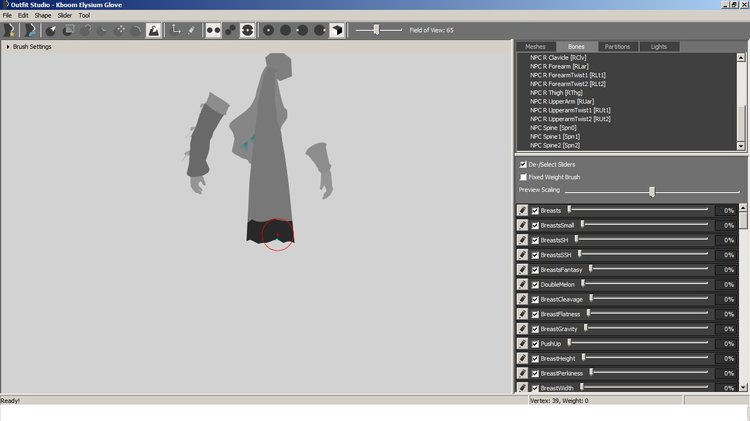Viewport: 750px width, 421px height.
Task: Click the PushUp slider track
Action: pyautogui.click(x=639, y=343)
